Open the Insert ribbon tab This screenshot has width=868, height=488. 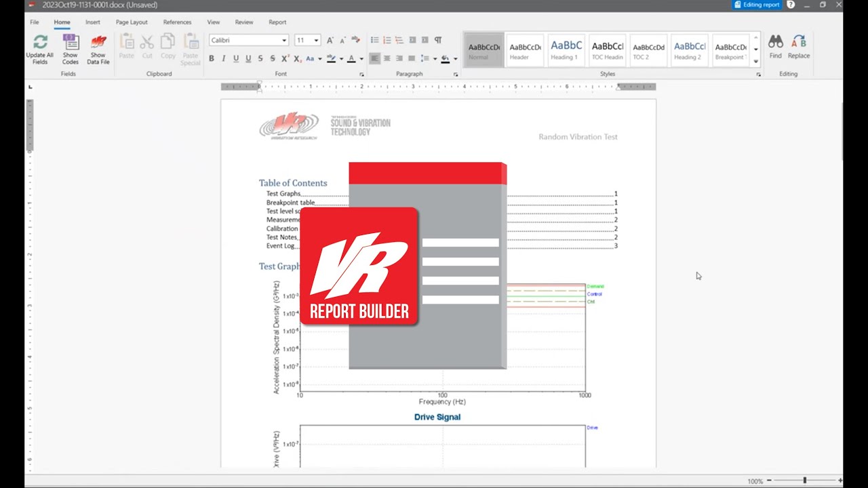click(93, 22)
